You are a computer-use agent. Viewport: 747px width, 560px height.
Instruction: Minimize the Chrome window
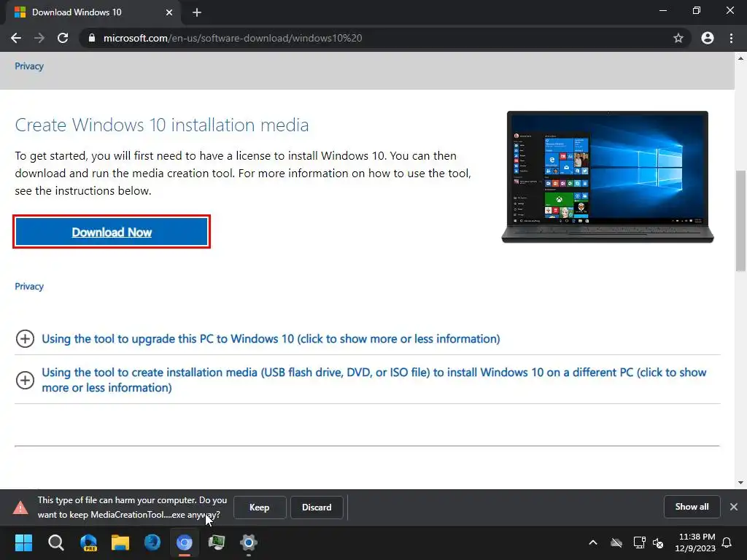(x=662, y=10)
